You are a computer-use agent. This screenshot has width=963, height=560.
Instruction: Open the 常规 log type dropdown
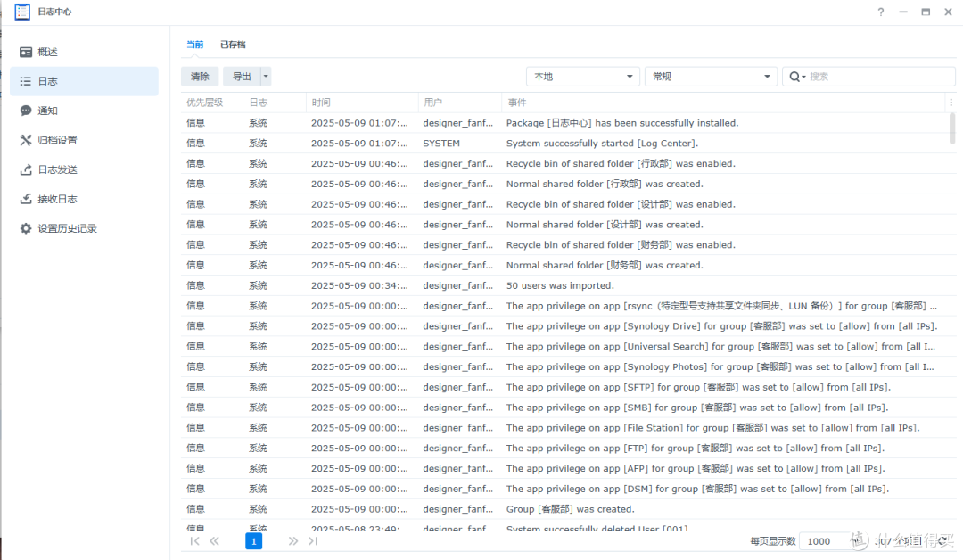(711, 77)
